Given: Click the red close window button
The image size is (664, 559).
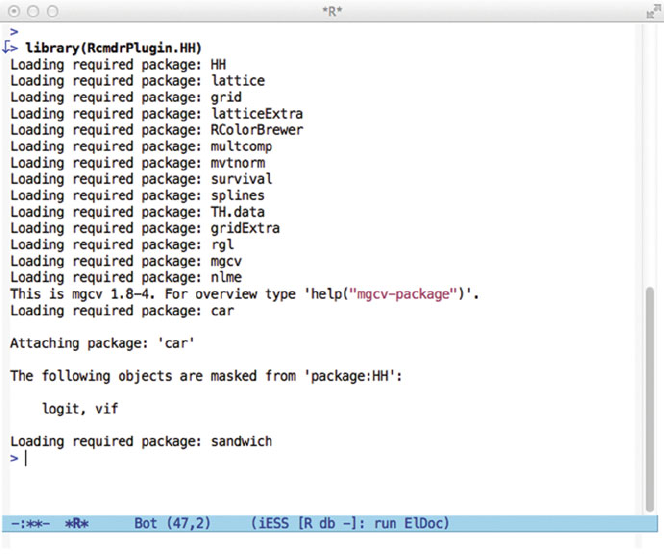Looking at the screenshot, I should point(14,11).
